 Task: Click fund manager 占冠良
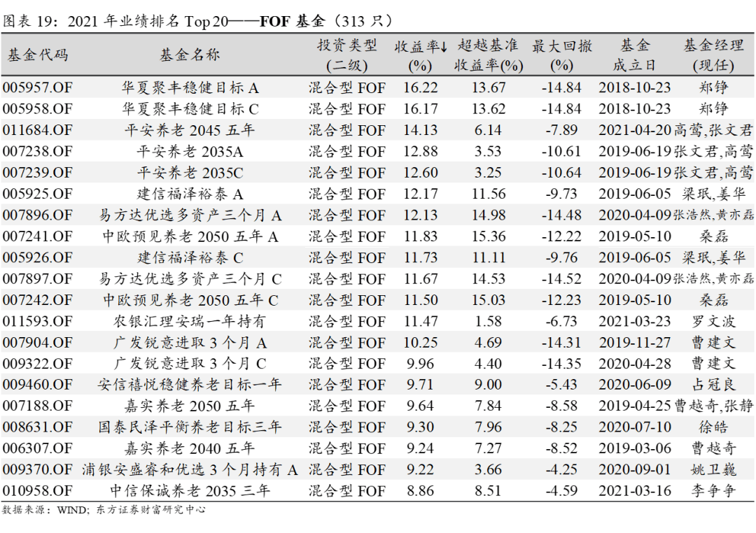click(x=713, y=385)
